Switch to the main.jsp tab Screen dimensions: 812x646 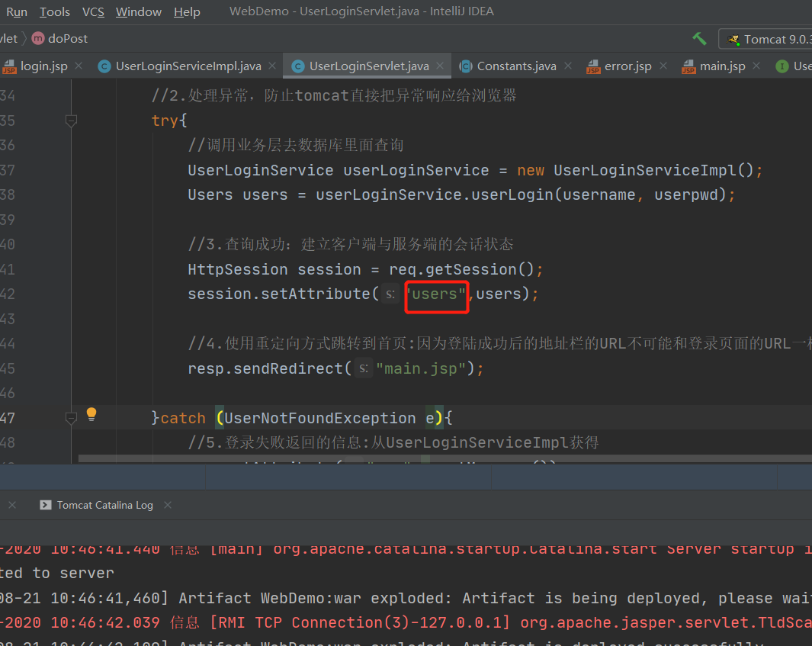[x=722, y=66]
